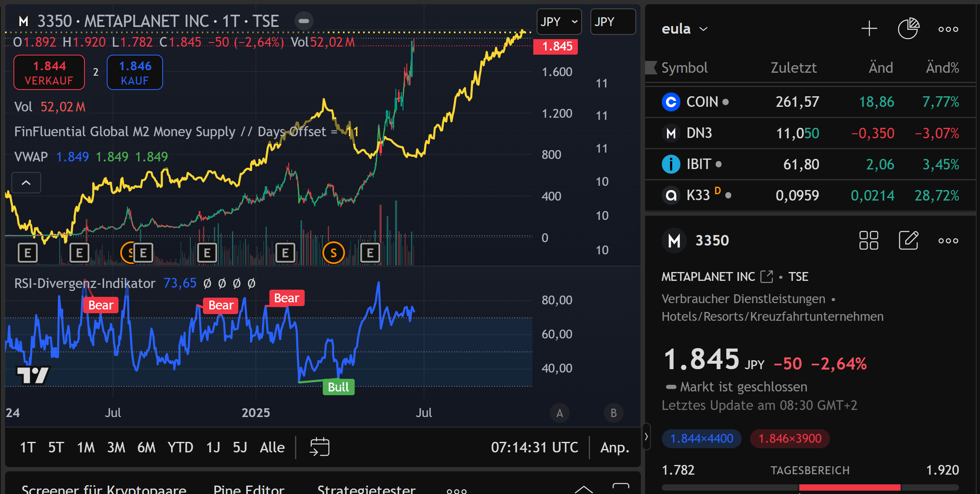
Task: Add a symbol with the plus icon
Action: [869, 29]
